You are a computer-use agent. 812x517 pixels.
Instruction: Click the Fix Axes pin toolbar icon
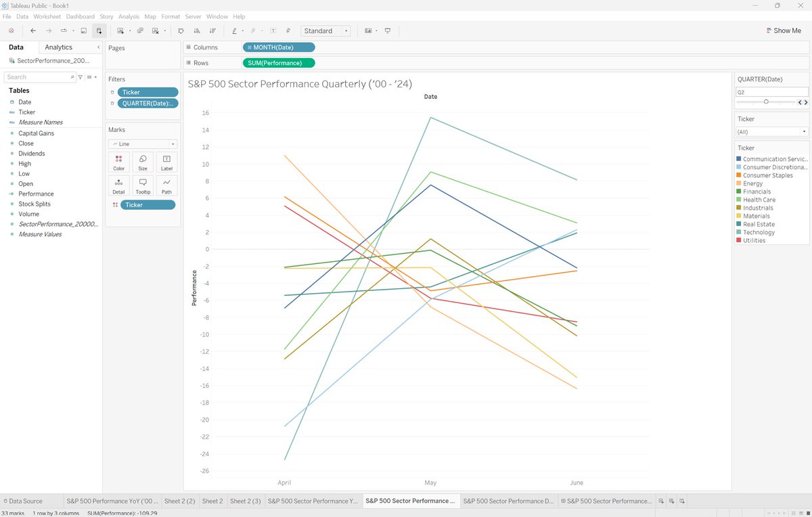[288, 30]
